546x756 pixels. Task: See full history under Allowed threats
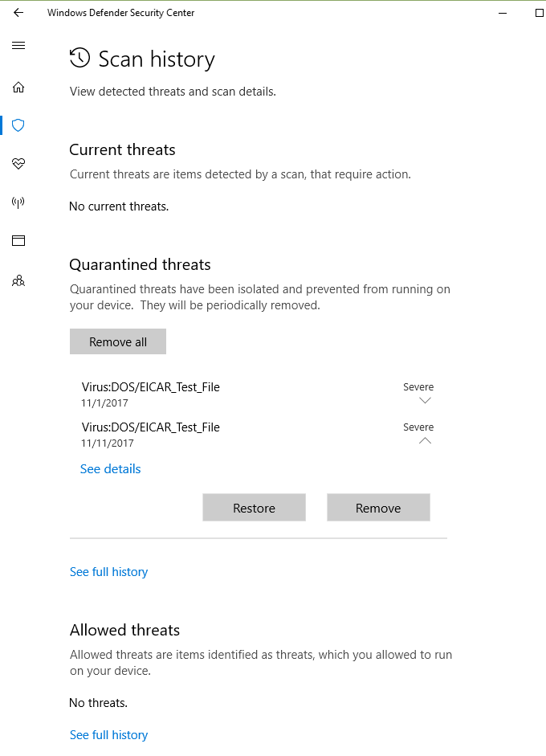coord(109,735)
